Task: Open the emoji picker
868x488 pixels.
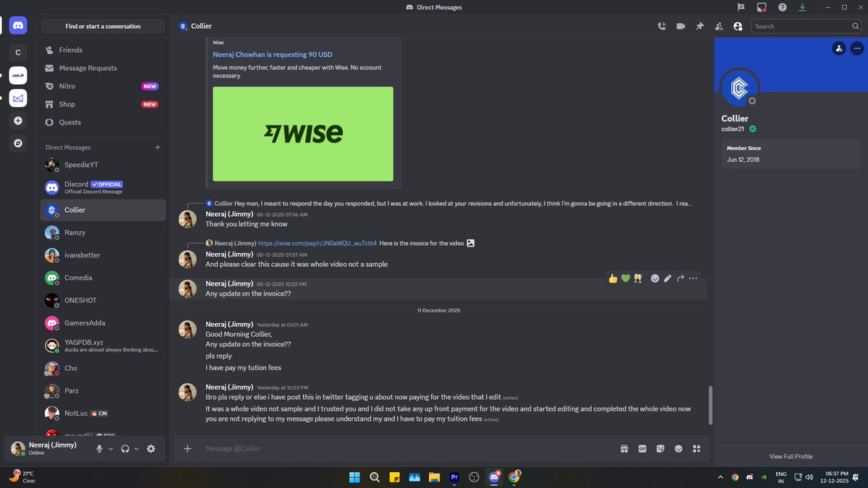Action: pos(678,449)
